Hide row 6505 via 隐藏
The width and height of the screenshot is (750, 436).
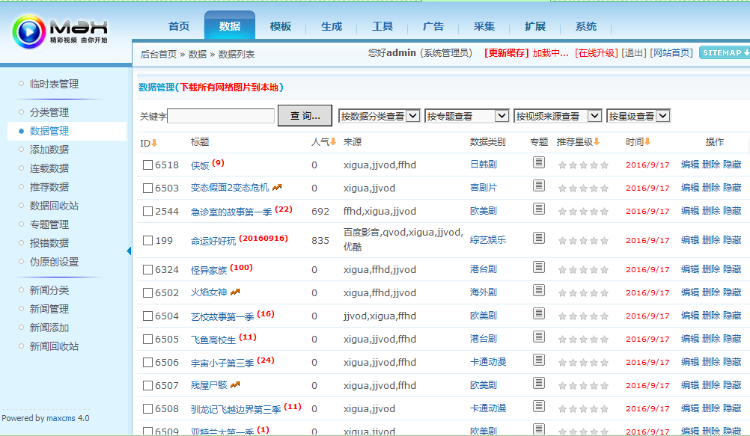tap(732, 339)
